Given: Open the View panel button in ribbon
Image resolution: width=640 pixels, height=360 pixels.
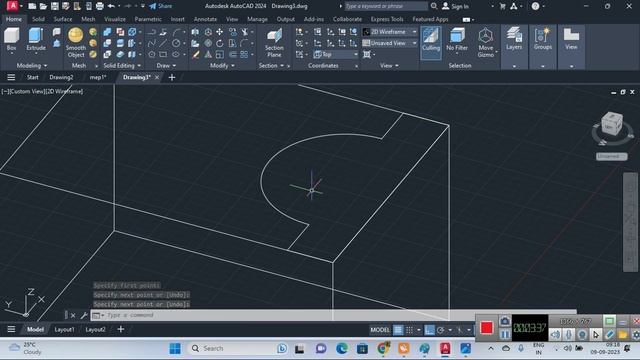Looking at the screenshot, I should (x=571, y=40).
